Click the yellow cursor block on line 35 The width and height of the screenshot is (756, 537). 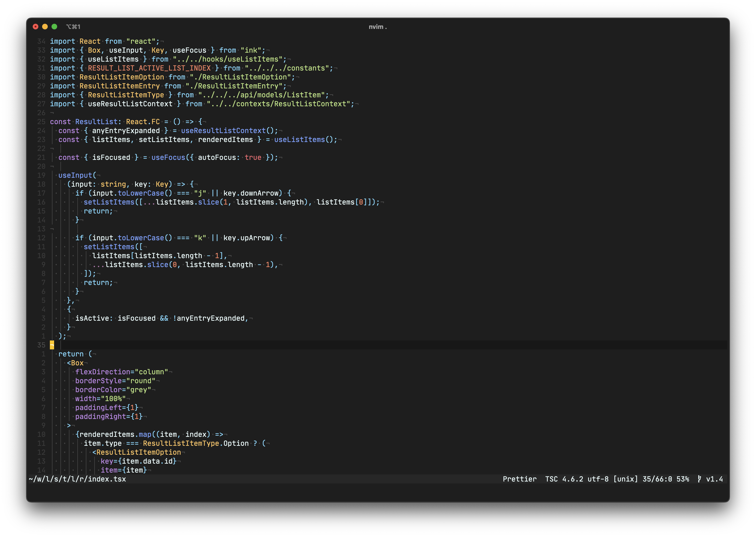(52, 345)
